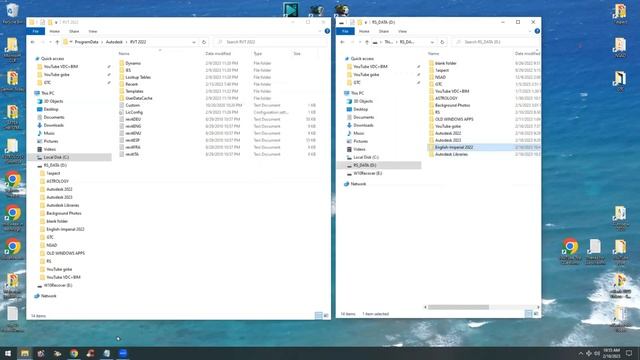Go up one level in the RVT 2022 window
640x360 pixels.
point(57,42)
